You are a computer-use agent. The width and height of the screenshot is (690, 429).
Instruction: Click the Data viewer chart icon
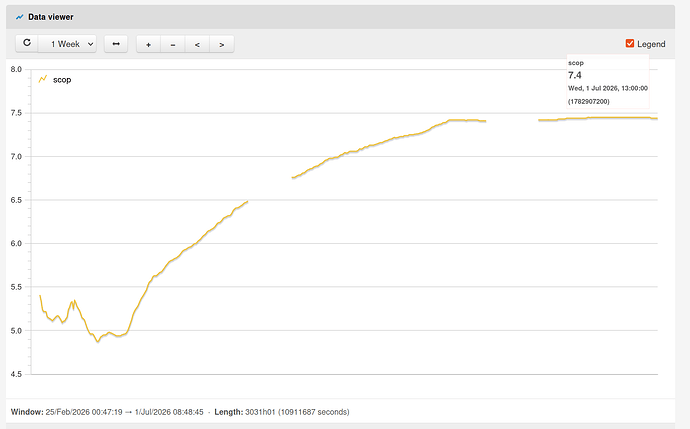pyautogui.click(x=19, y=17)
